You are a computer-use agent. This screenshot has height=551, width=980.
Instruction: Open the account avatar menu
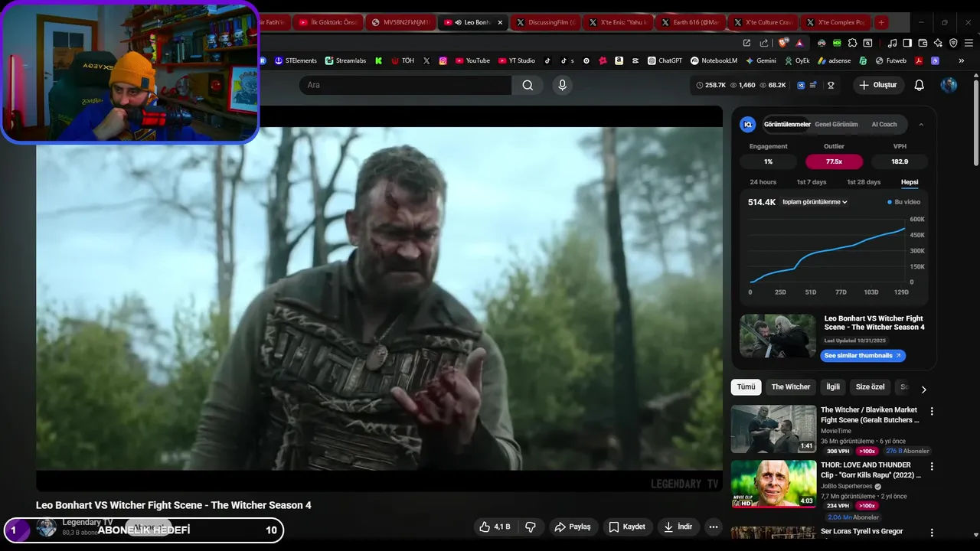pyautogui.click(x=949, y=85)
